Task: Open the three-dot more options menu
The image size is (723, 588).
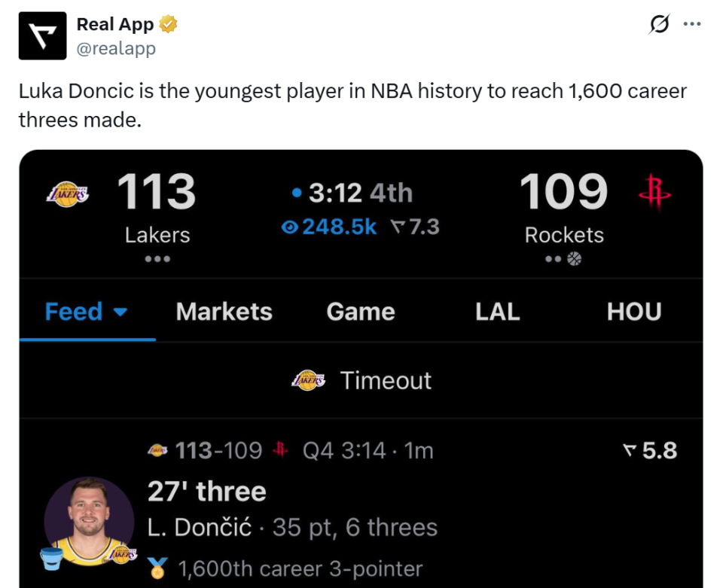Action: point(691,24)
